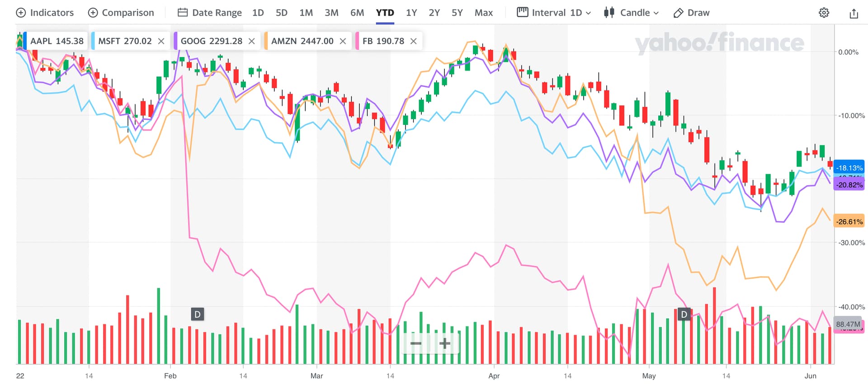This screenshot has width=868, height=387.
Task: Click the AMZN 2447.00 label
Action: tap(302, 41)
